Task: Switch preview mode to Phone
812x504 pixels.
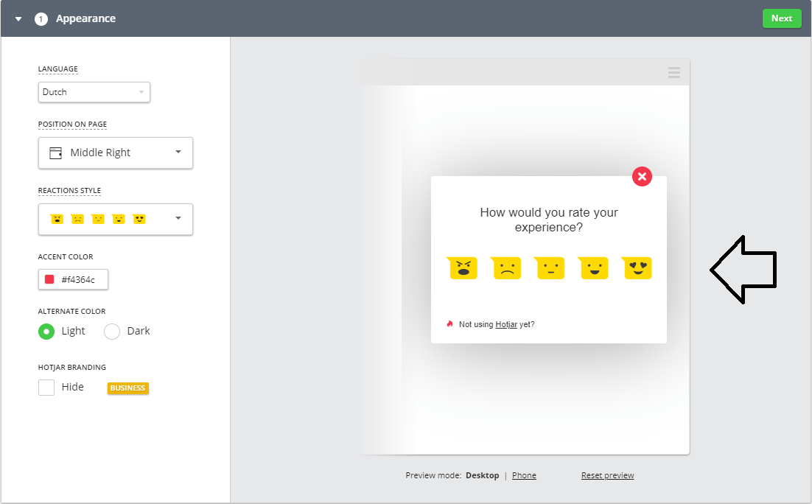Action: (x=524, y=475)
